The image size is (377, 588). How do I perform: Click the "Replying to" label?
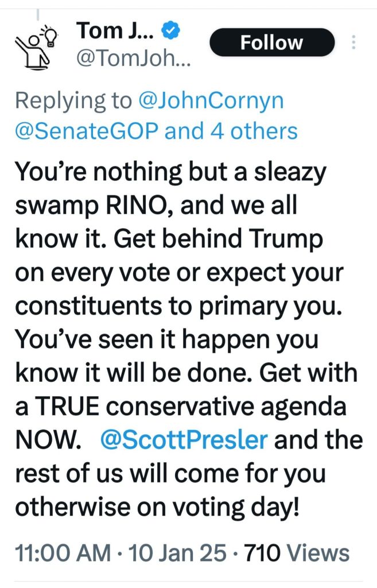pos(73,100)
